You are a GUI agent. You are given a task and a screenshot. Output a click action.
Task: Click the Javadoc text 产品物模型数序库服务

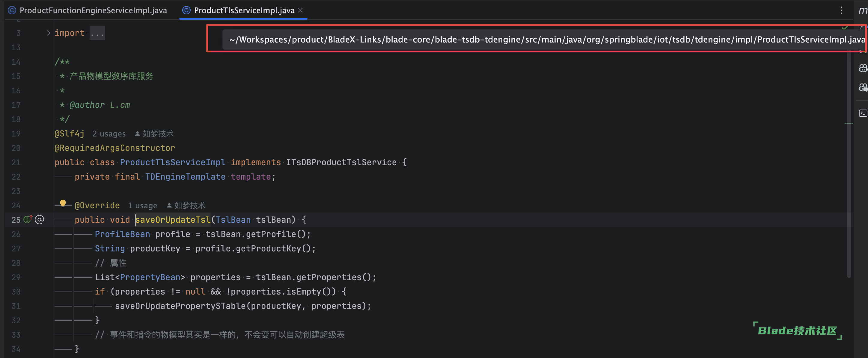point(111,76)
